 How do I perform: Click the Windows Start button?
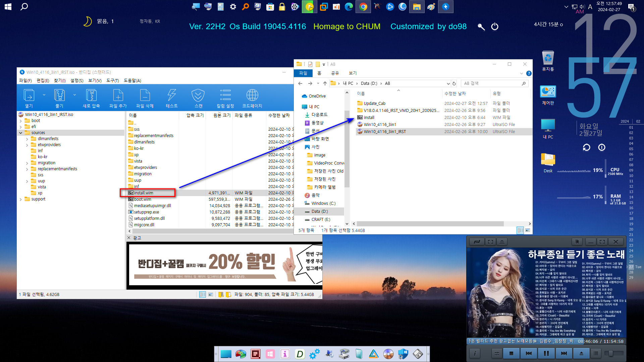click(x=8, y=7)
